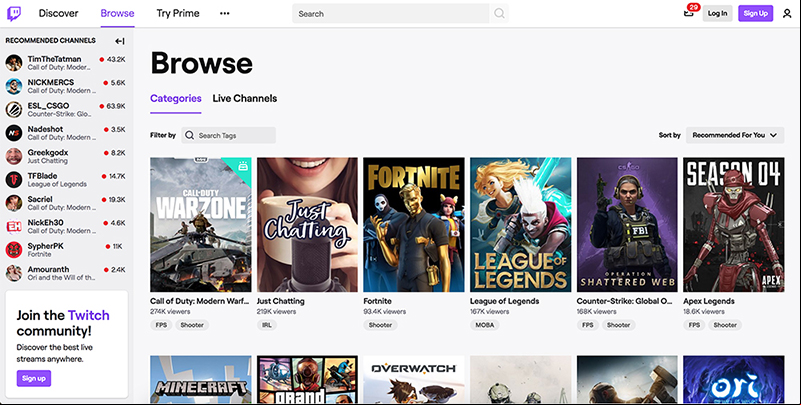Open League of Legends cover thumbnail
Viewport: 801px width, 405px height.
tap(521, 225)
